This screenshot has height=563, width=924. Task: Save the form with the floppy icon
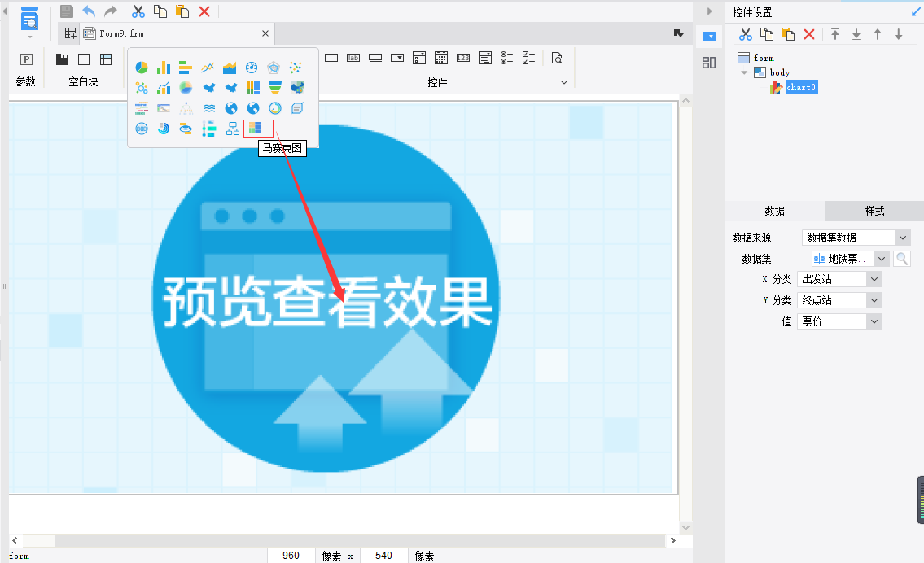tap(67, 11)
